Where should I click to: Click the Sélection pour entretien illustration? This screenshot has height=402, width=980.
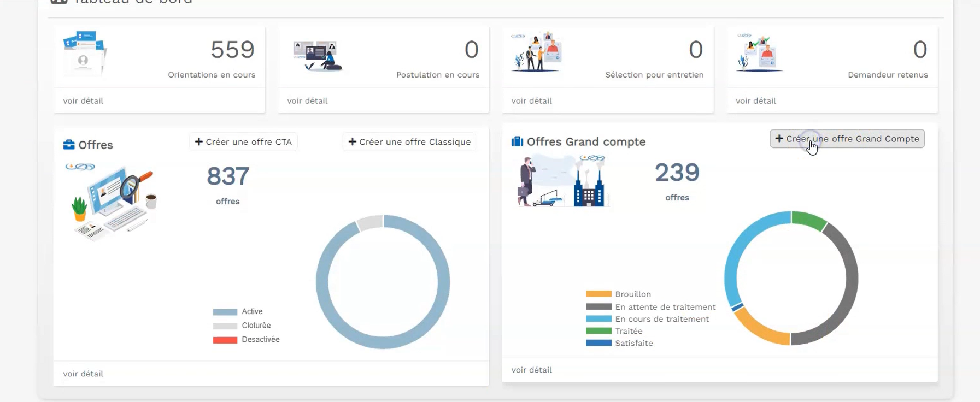(536, 52)
